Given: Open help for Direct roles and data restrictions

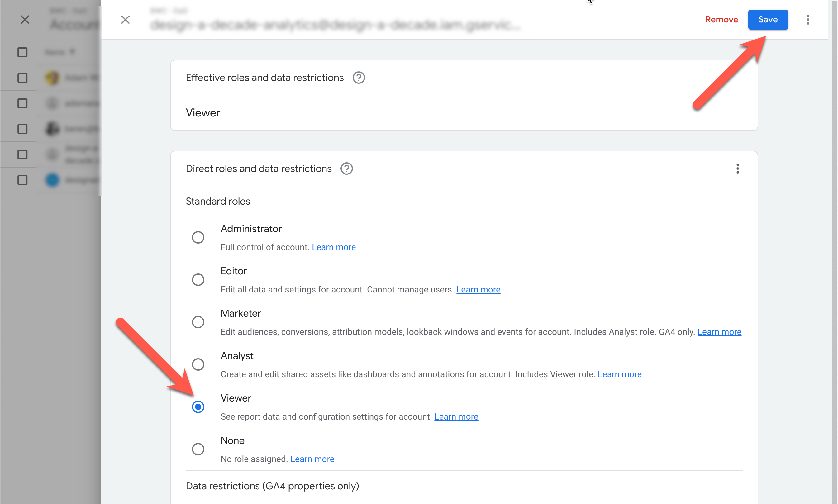Looking at the screenshot, I should point(347,169).
